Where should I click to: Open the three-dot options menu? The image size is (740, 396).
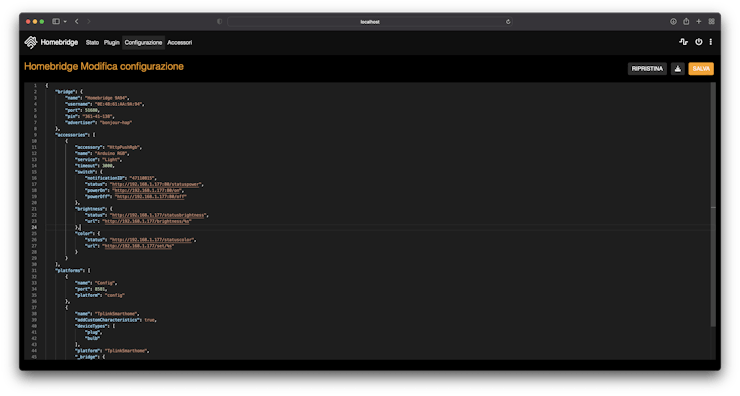(711, 42)
